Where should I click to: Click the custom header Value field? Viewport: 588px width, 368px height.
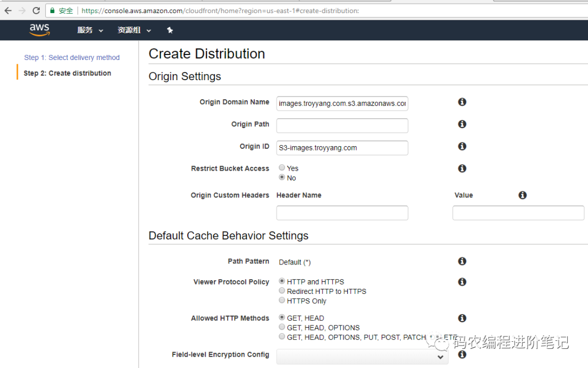coord(518,213)
